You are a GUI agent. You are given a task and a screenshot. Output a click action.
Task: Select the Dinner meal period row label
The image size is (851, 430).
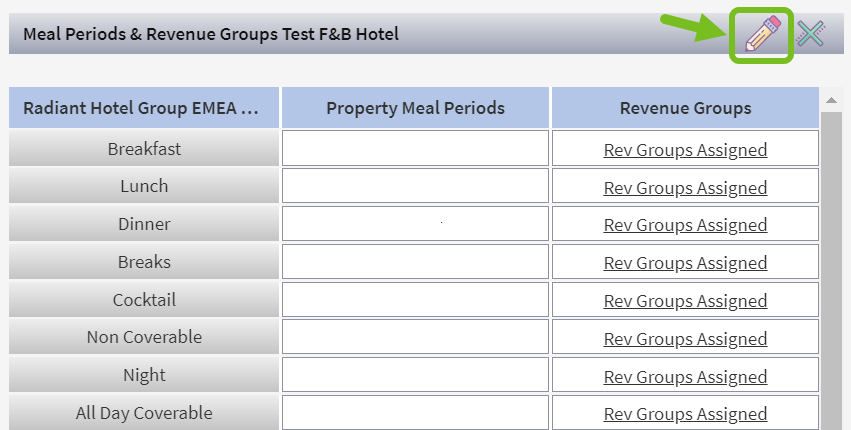[x=144, y=224]
